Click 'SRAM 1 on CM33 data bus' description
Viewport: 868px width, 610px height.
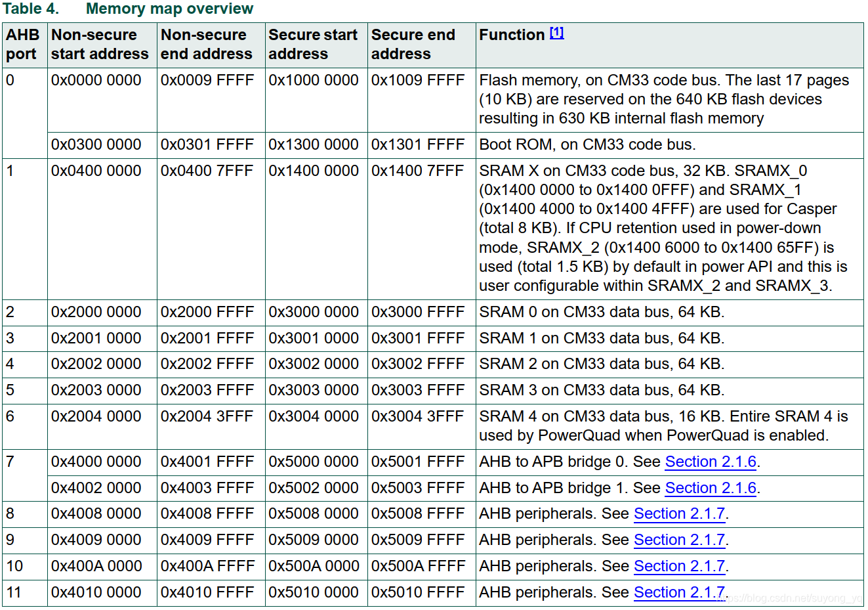(x=602, y=338)
